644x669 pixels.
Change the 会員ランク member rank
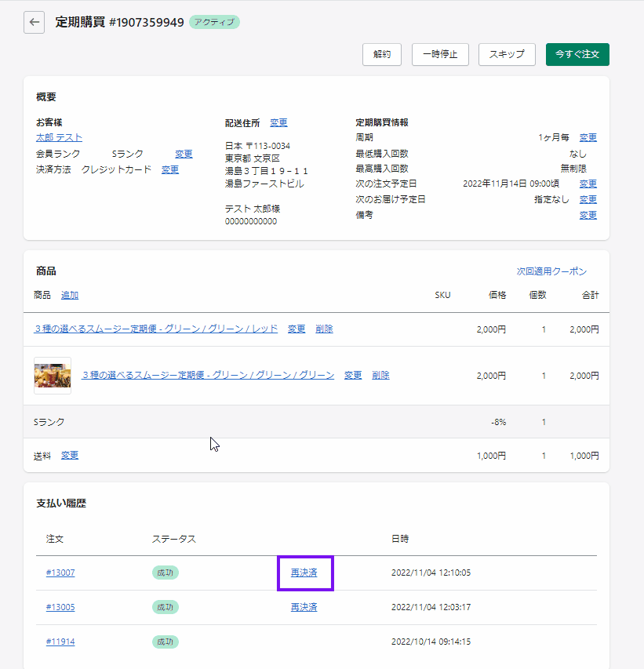point(184,154)
